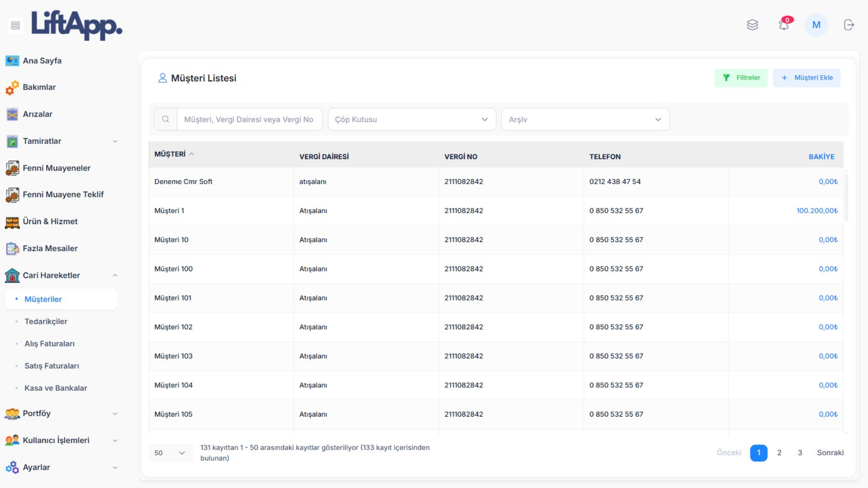Click the search magnifier icon
The height and width of the screenshot is (488, 868).
(165, 119)
